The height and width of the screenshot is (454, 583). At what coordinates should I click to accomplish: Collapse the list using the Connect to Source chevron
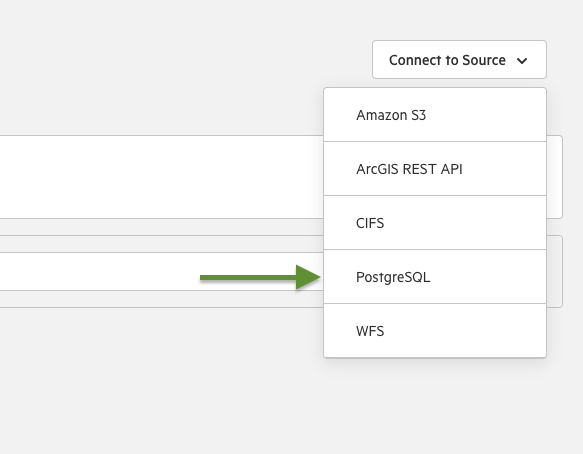[522, 61]
